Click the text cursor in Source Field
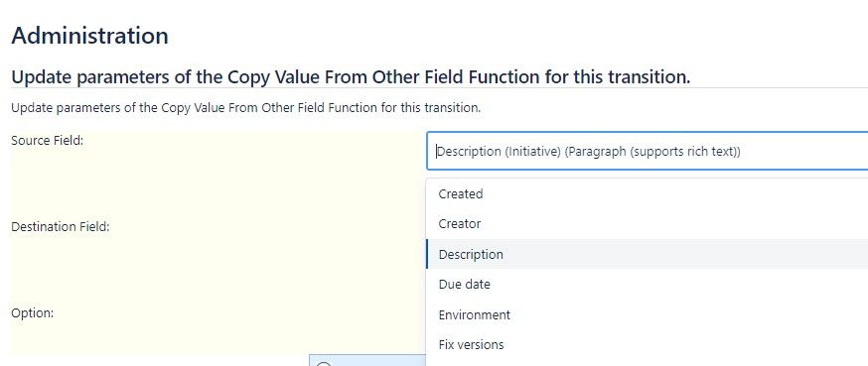This screenshot has width=868, height=366. [x=436, y=152]
